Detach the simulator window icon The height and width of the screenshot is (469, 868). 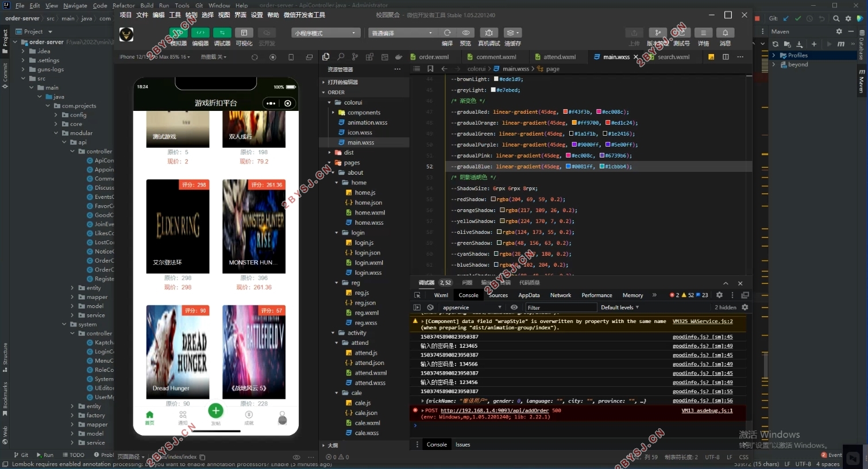pos(310,57)
